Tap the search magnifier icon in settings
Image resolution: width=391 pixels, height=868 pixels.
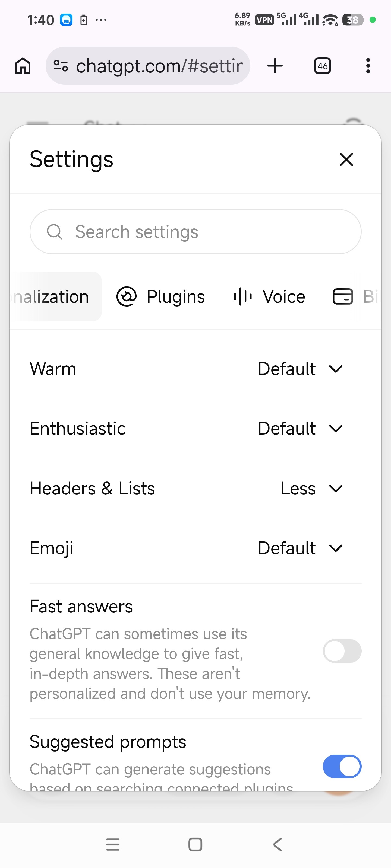[55, 232]
